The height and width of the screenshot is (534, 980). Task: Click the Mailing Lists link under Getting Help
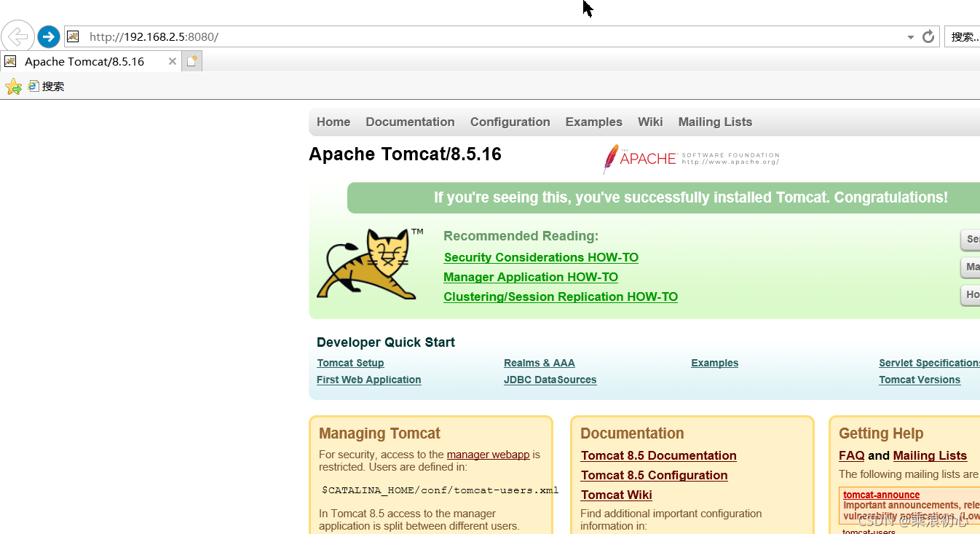click(x=930, y=455)
